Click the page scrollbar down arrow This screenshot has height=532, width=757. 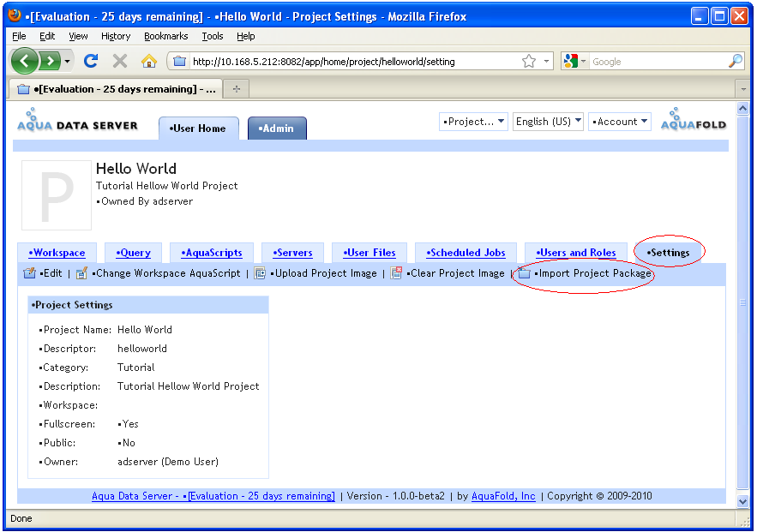click(743, 502)
